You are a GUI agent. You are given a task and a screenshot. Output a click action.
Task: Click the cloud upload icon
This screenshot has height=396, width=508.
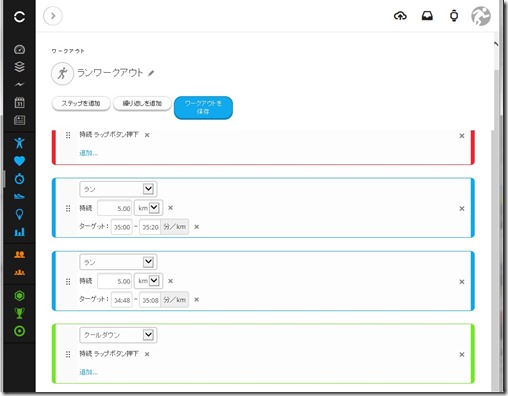coord(400,16)
